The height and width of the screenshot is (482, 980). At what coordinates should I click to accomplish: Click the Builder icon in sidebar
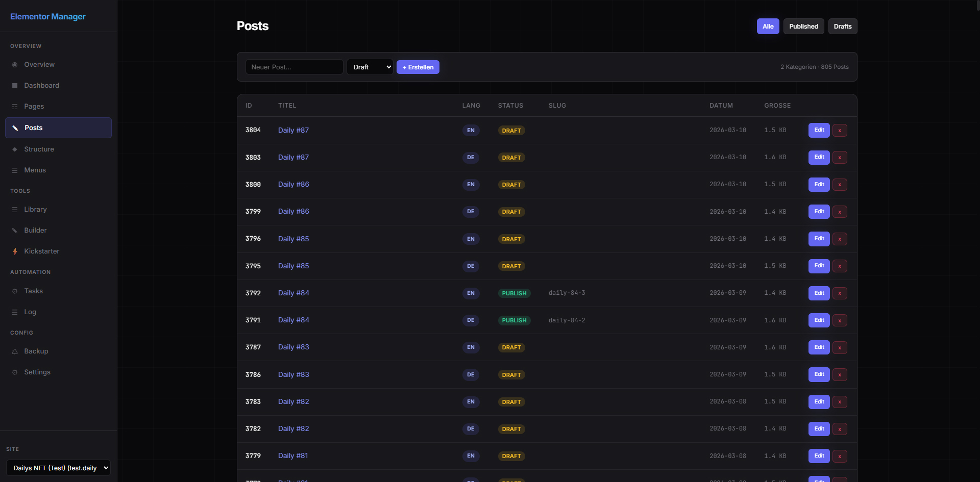tap(15, 231)
